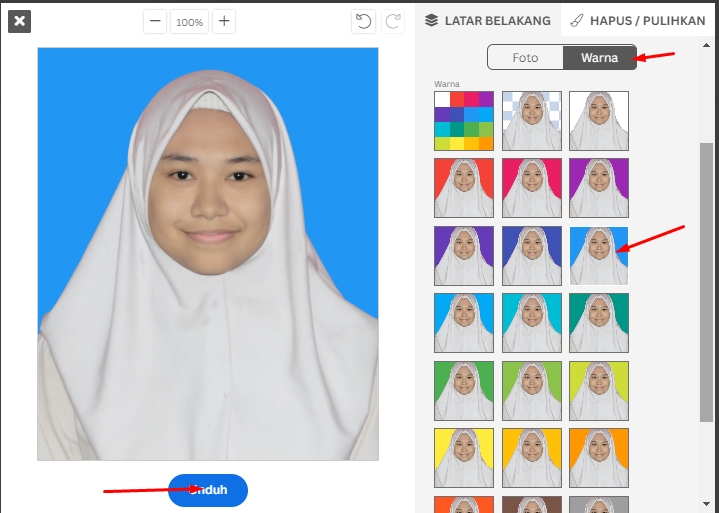The image size is (719, 513).
Task: Open the Hapus / Pulihkan tab
Action: [637, 21]
